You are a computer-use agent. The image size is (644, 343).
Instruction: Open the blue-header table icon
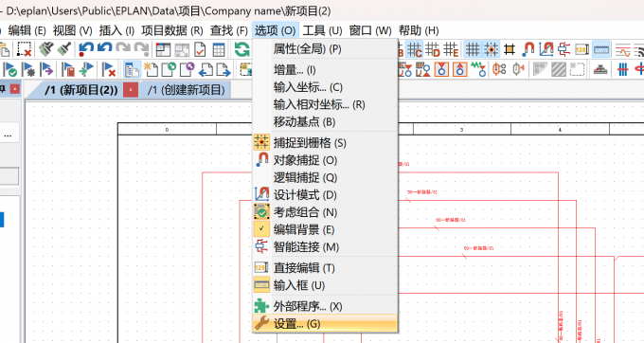(x=219, y=49)
